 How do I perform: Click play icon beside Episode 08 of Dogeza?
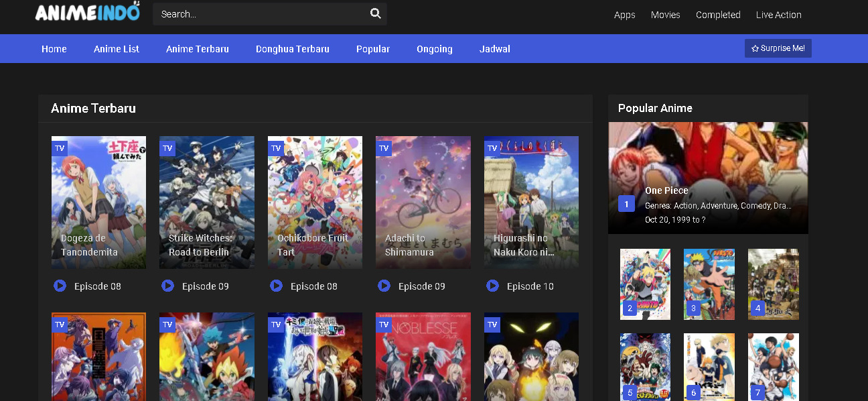coord(60,286)
